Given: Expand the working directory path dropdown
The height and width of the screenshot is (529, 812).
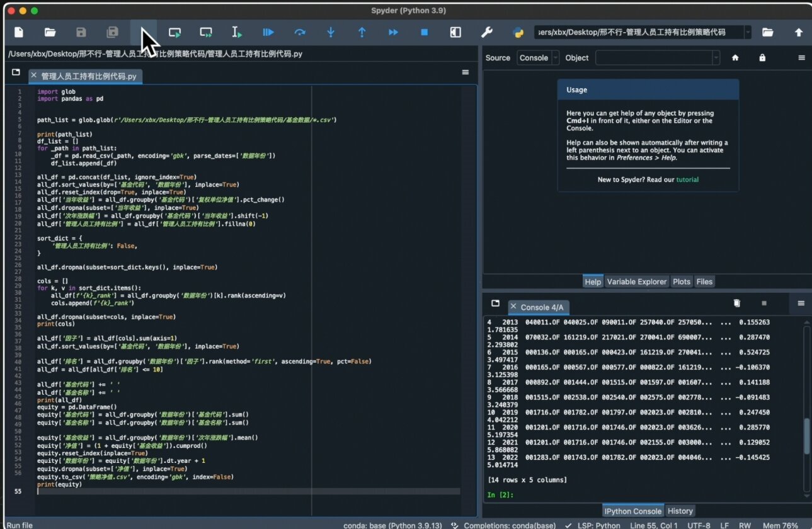Looking at the screenshot, I should (x=747, y=32).
